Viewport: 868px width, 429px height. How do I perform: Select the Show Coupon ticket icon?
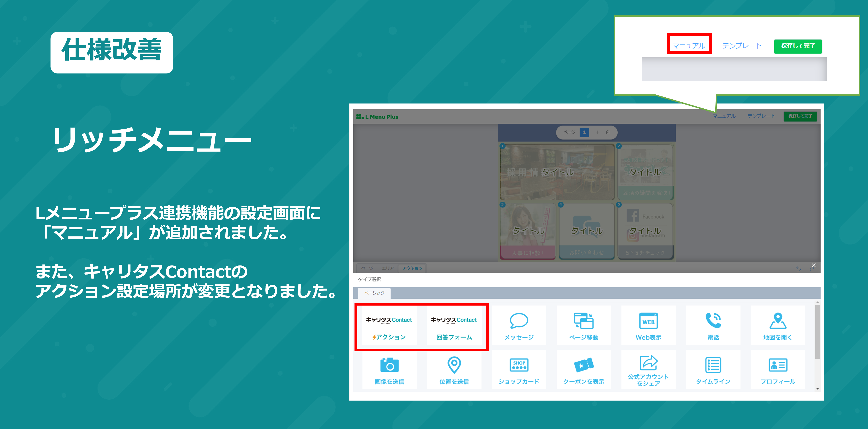[584, 365]
